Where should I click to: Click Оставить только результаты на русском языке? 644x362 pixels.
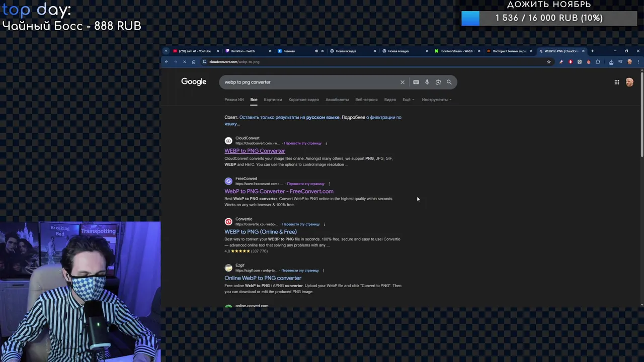click(289, 117)
